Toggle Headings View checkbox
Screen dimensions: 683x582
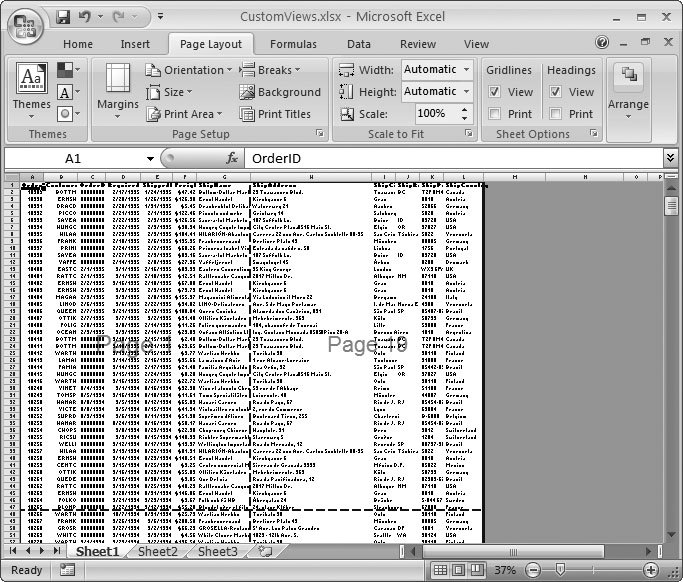556,92
